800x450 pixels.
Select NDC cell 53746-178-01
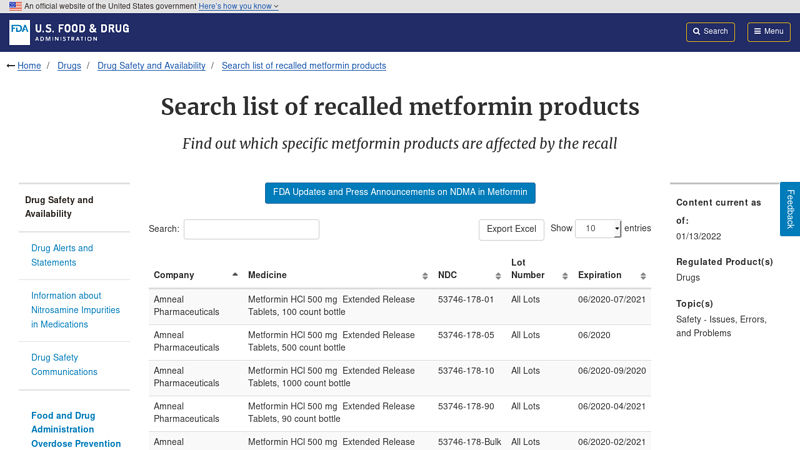tap(466, 299)
